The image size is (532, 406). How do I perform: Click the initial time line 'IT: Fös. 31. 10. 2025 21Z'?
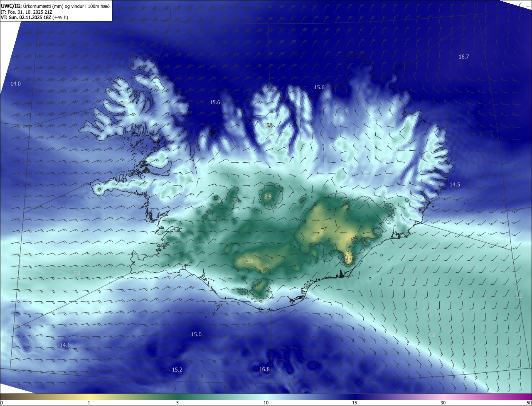pos(27,12)
